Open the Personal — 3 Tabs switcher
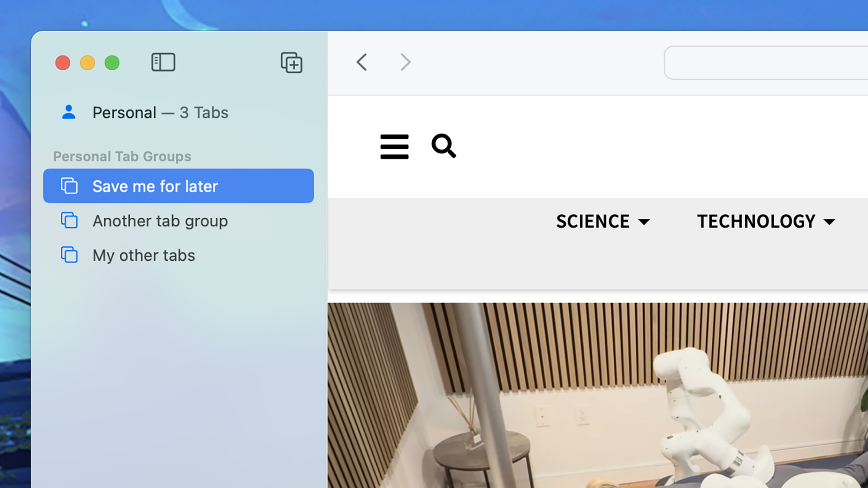 point(161,112)
